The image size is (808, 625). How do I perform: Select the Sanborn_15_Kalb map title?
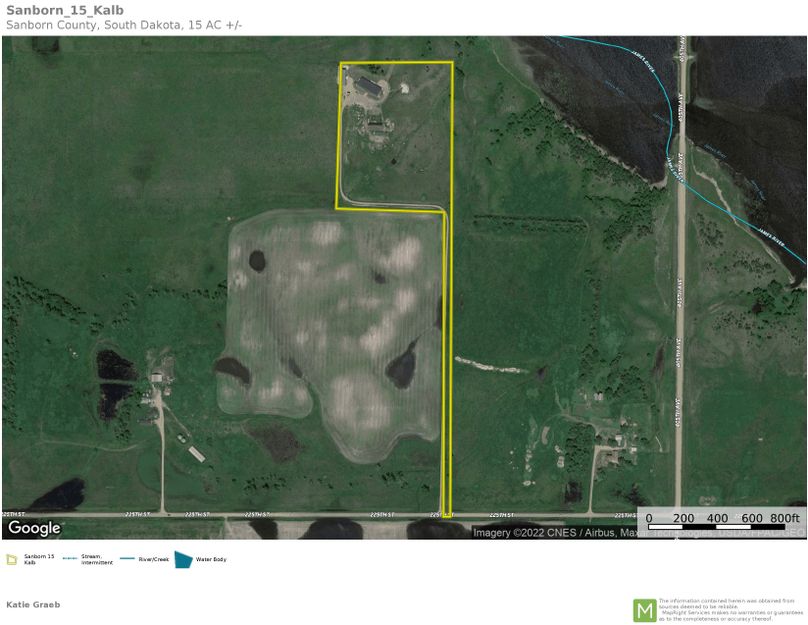click(x=66, y=10)
